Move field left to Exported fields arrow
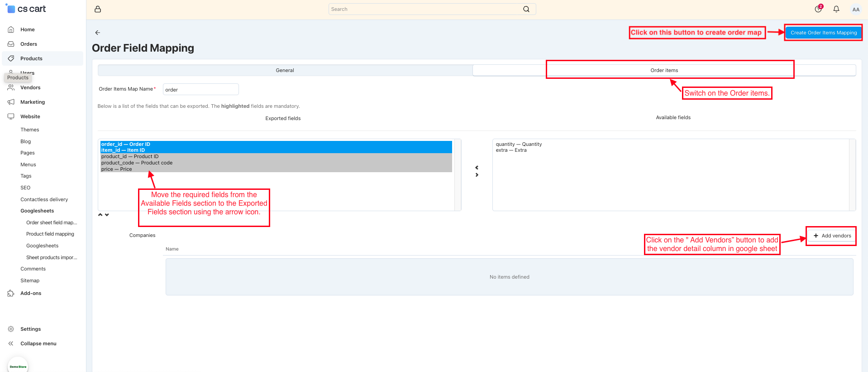 tap(477, 168)
